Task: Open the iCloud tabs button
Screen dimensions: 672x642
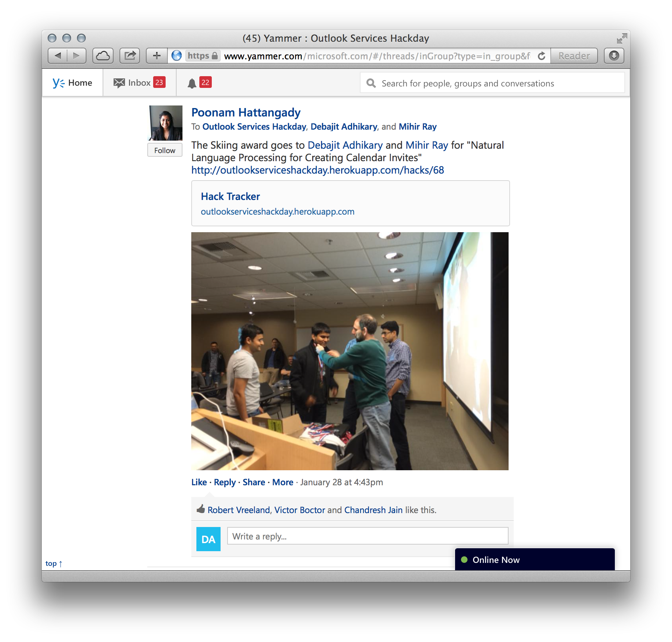Action: [103, 56]
